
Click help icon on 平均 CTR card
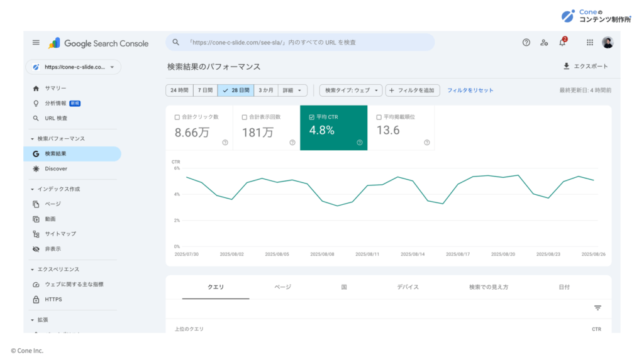pos(360,143)
